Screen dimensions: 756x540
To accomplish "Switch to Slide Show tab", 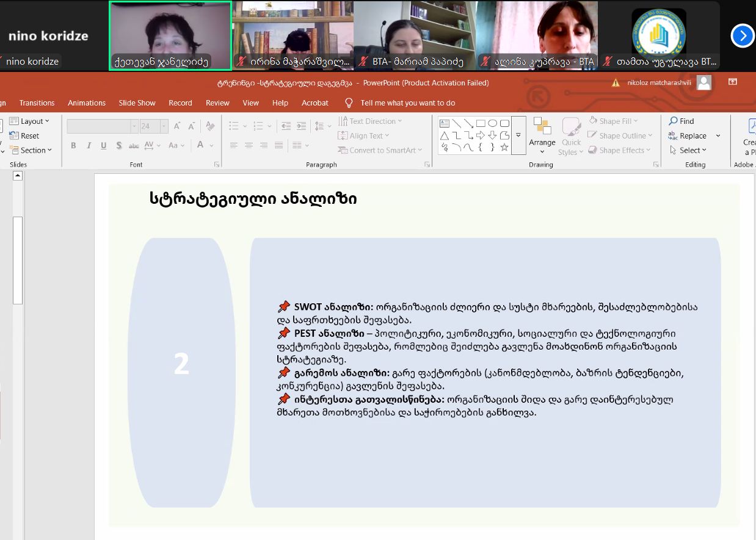I will (137, 103).
